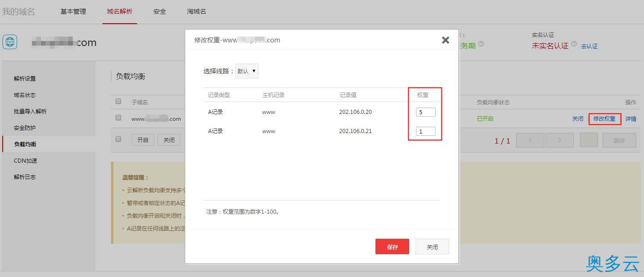Click the www domain icon beside domain name
Screen dimensions: 644x277
click(10, 42)
